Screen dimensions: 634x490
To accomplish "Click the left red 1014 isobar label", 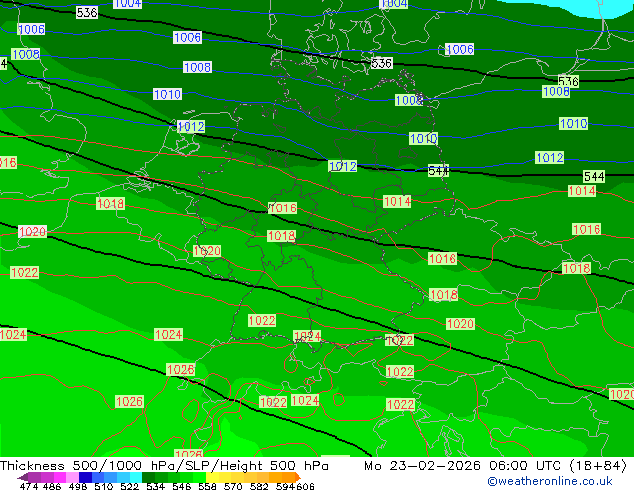I will [x=397, y=201].
